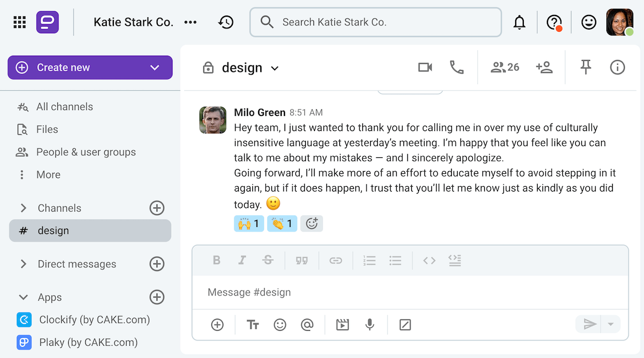The height and width of the screenshot is (358, 644).
Task: Start a video call in #design
Action: [x=425, y=67]
